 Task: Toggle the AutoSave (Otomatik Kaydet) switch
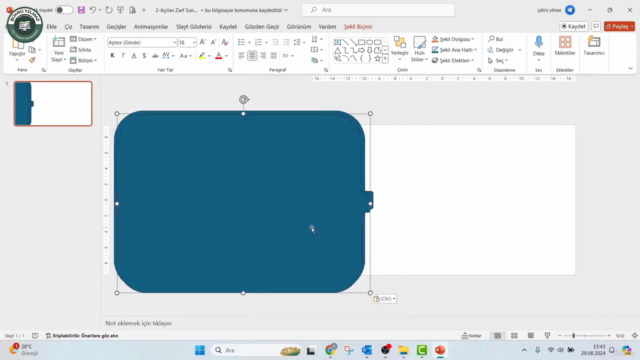64,10
